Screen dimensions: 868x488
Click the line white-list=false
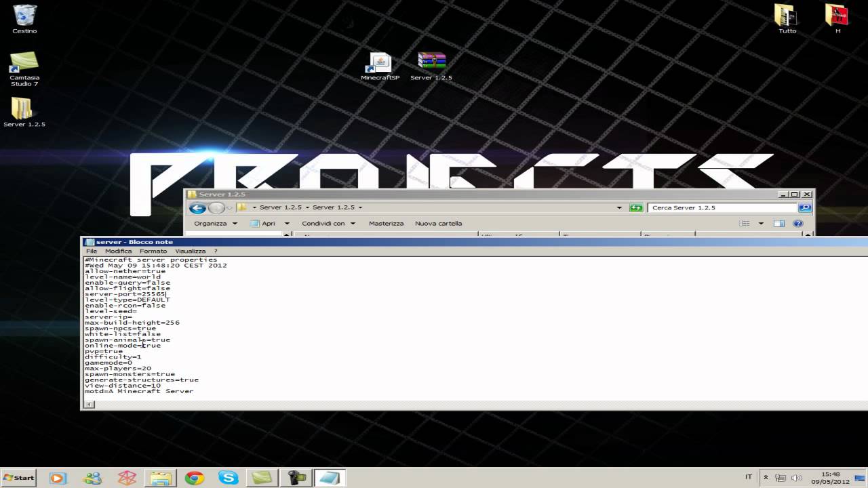[123, 334]
